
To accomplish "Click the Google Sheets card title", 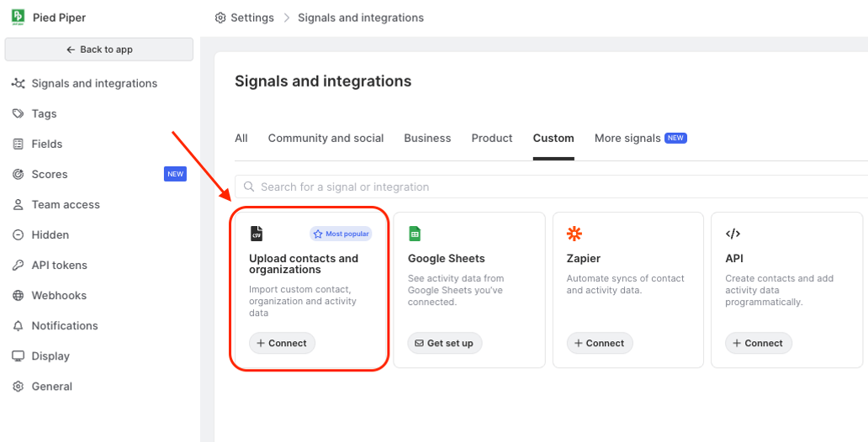I will (446, 258).
